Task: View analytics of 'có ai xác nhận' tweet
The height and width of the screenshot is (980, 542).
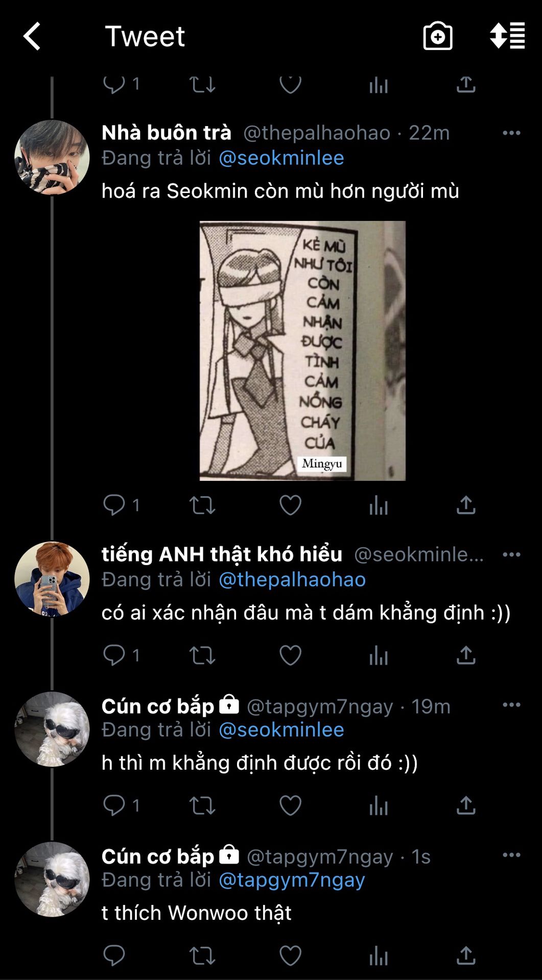Action: point(379,655)
